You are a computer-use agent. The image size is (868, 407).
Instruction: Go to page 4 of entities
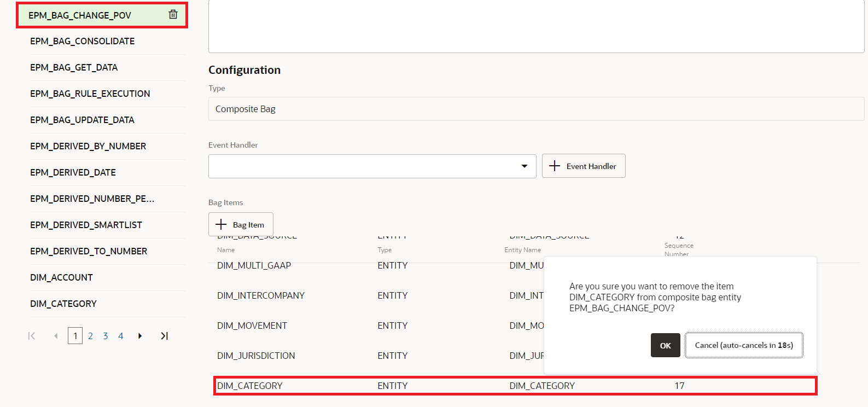click(x=121, y=336)
